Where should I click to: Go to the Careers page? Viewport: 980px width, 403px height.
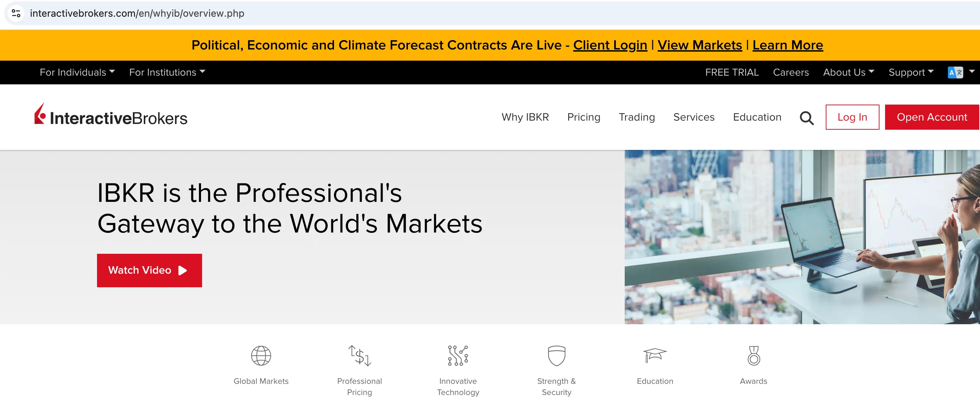[x=790, y=72]
